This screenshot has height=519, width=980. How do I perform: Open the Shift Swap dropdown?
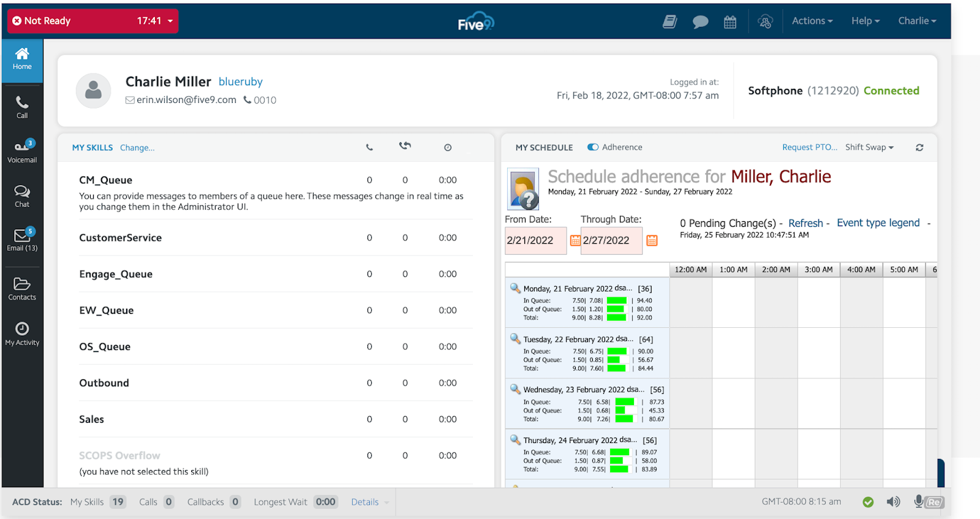[869, 147]
